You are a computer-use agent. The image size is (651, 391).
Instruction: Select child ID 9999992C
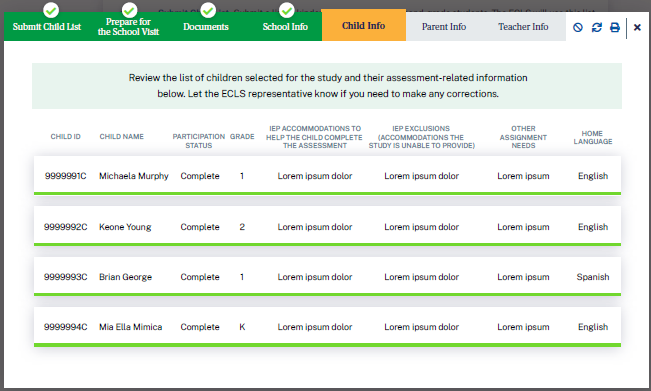point(66,227)
